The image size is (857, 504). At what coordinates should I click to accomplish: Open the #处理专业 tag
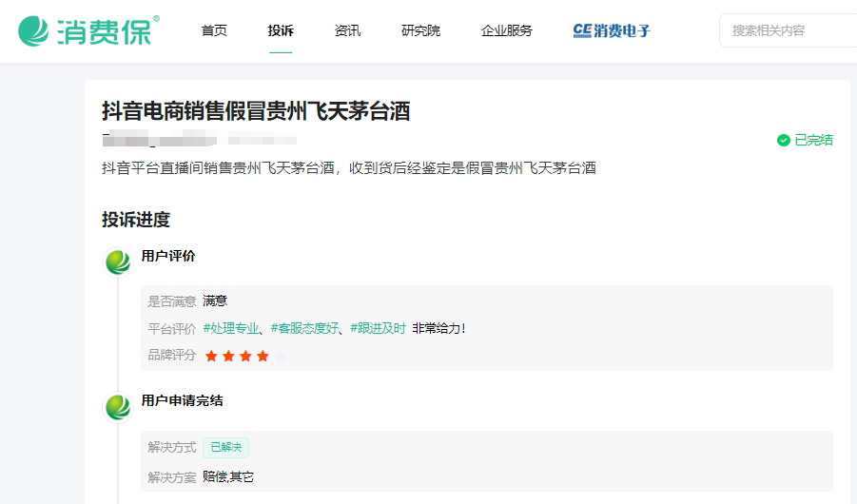(230, 328)
